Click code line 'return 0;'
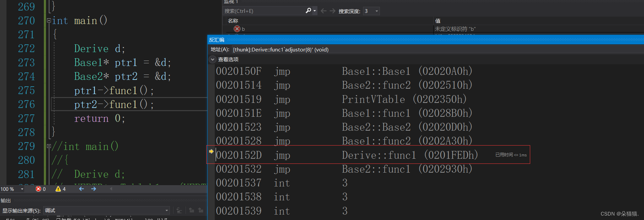The image size is (644, 220). pyautogui.click(x=100, y=118)
